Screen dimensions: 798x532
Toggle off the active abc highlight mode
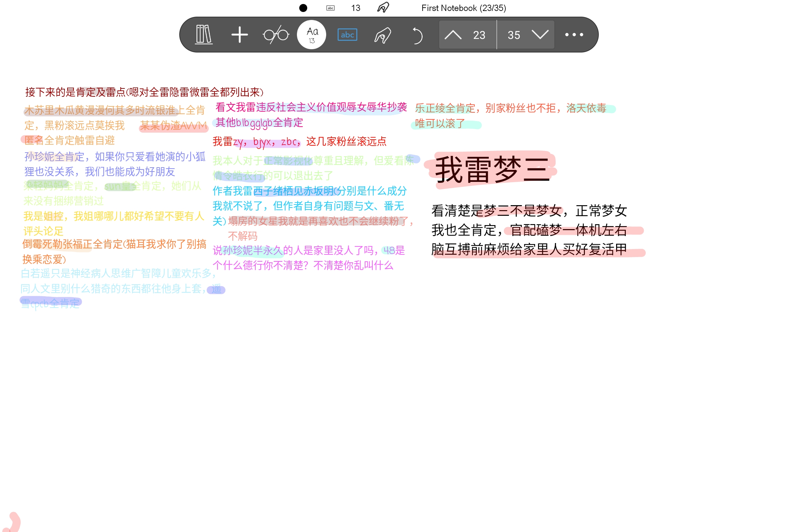coord(347,34)
